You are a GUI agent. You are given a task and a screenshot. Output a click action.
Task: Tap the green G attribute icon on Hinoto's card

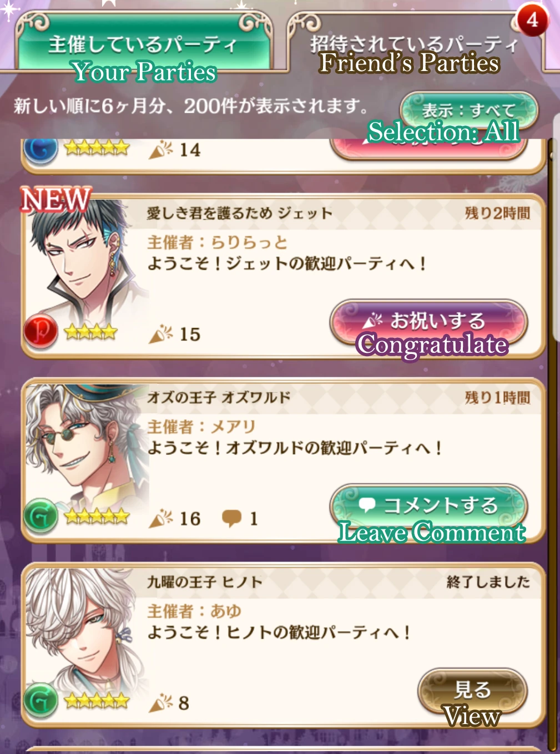tap(41, 700)
